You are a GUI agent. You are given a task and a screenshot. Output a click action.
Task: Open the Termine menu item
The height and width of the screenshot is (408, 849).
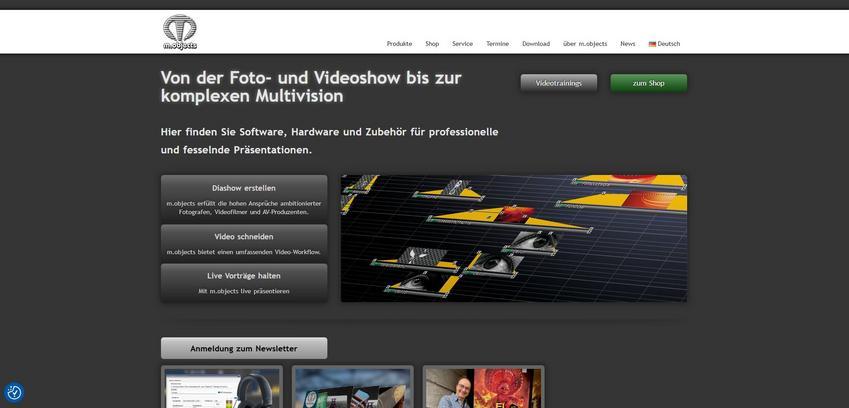[x=497, y=44]
